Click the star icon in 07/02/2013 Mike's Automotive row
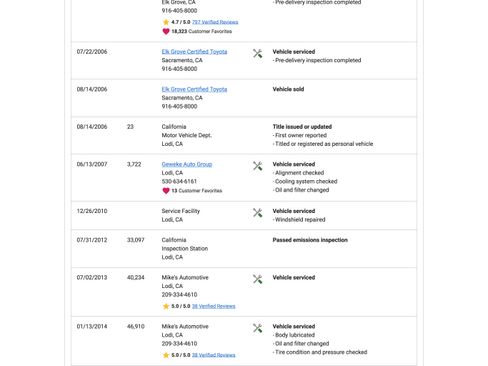 pyautogui.click(x=166, y=306)
